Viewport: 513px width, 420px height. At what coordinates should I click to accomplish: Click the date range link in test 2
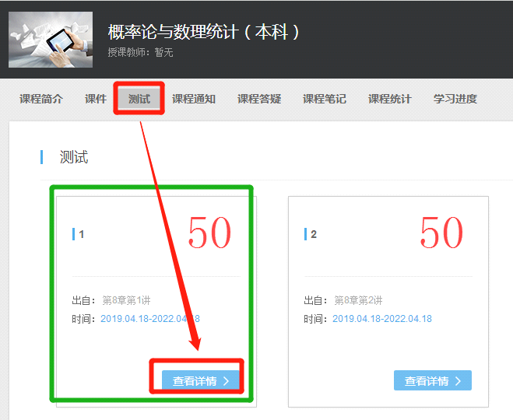(382, 319)
